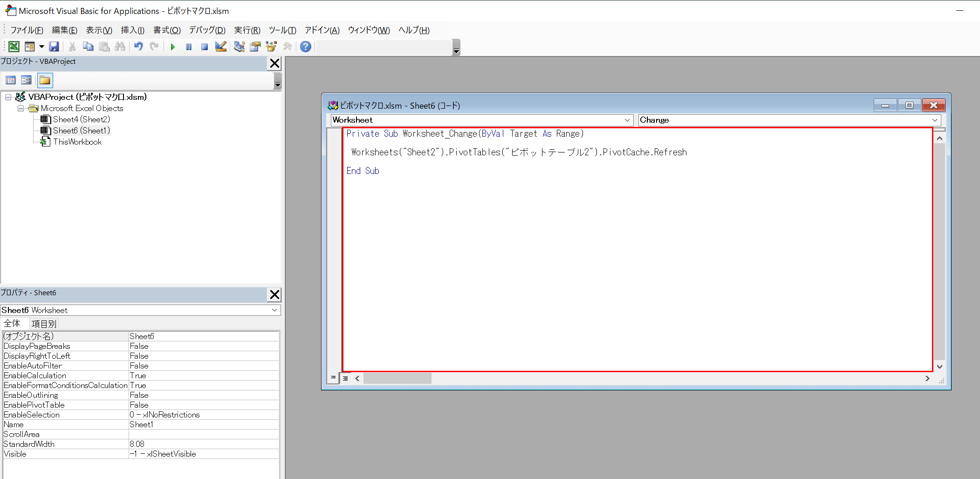Collapse Microsoft Excel Objects folder

tap(21, 108)
